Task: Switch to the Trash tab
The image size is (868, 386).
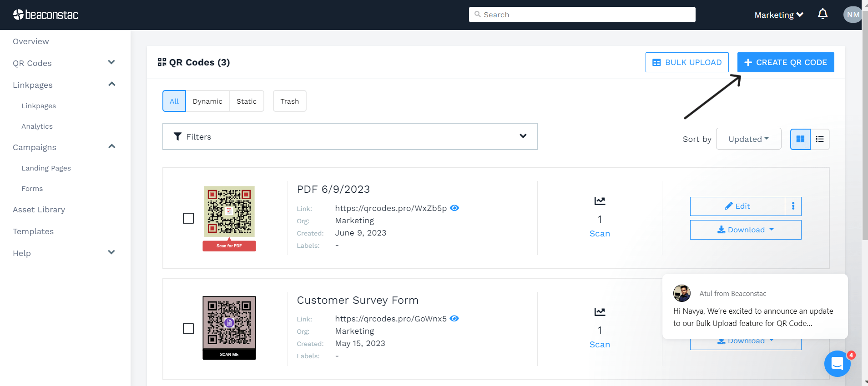Action: click(289, 101)
